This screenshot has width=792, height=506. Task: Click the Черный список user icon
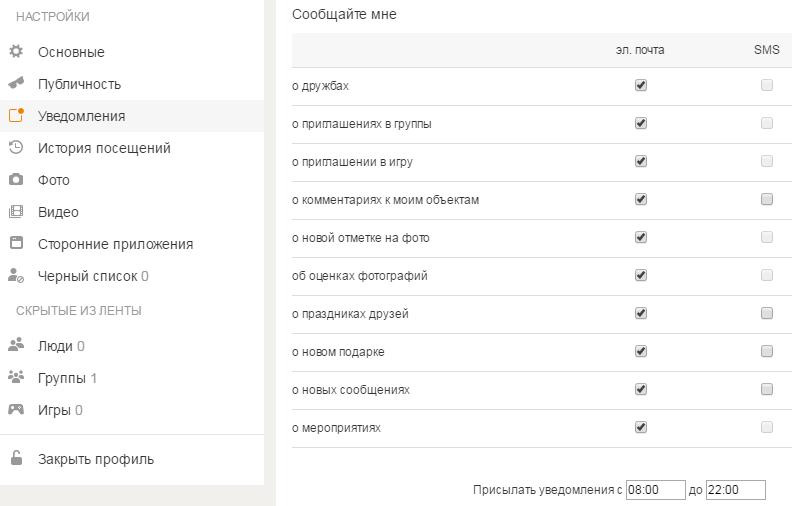click(x=16, y=275)
